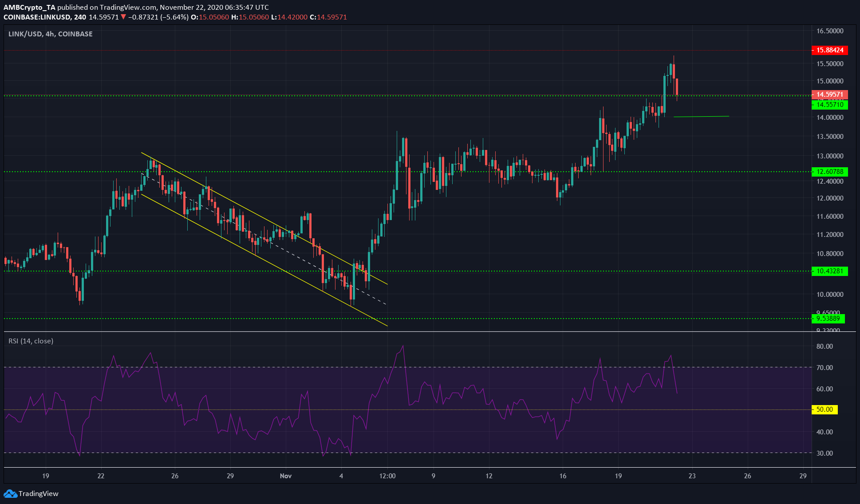Click date 23 on time axis
The height and width of the screenshot is (504, 860).
click(692, 476)
